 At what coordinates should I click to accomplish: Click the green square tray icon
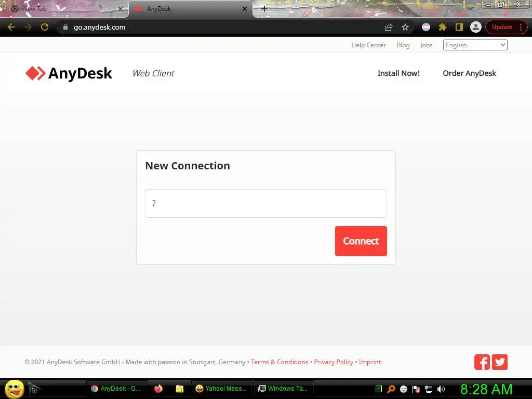point(379,389)
